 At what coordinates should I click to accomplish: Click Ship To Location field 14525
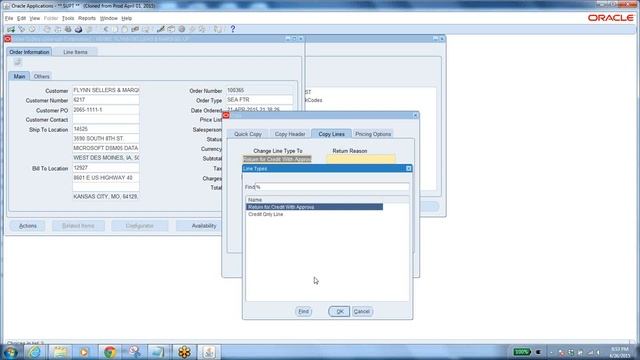coord(106,129)
